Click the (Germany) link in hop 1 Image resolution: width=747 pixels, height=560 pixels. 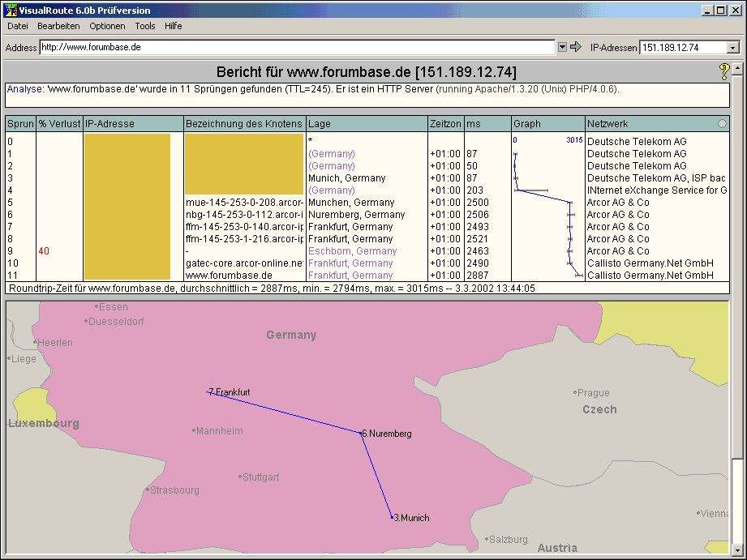[332, 154]
